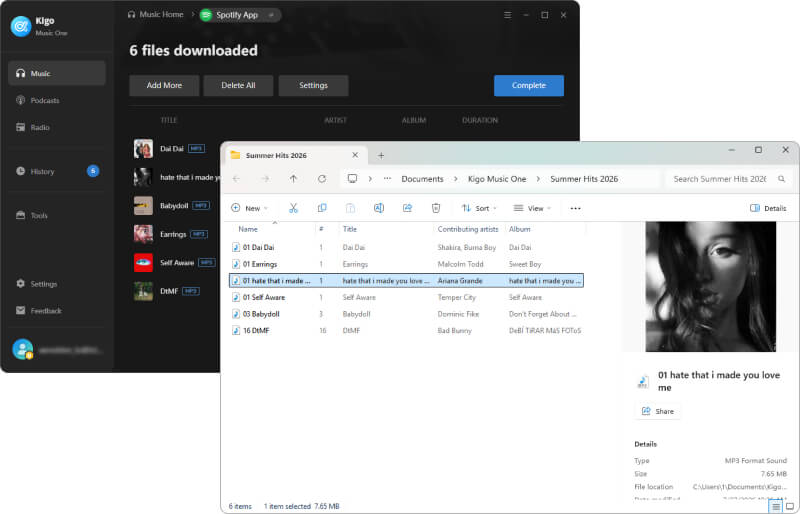This screenshot has height=514, width=800.
Task: Open the Spotify App source dropdown
Action: [240, 15]
